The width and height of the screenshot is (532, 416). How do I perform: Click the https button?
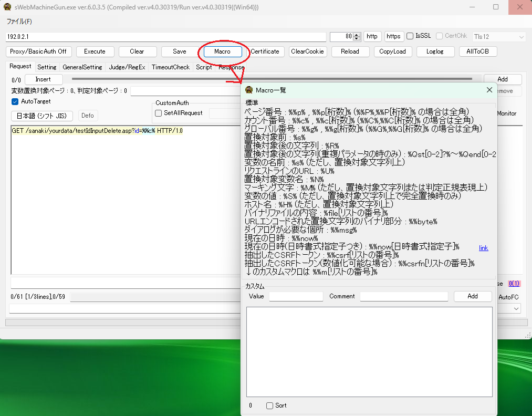(x=393, y=36)
